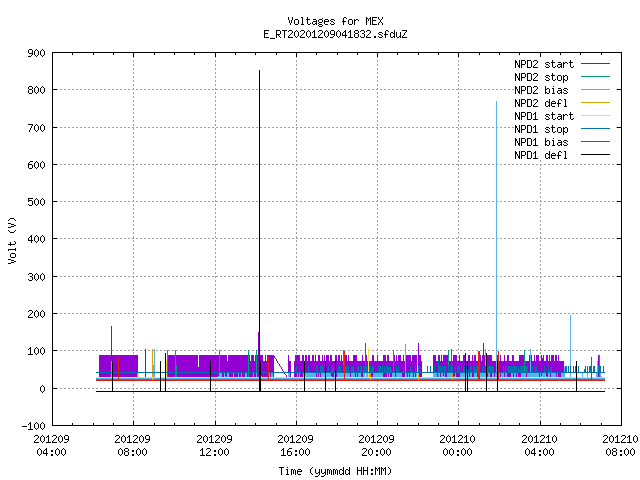Viewport: 640px width, 480px height.
Task: Click the dark blue NPD1 stop legend line
Action: pyautogui.click(x=596, y=129)
